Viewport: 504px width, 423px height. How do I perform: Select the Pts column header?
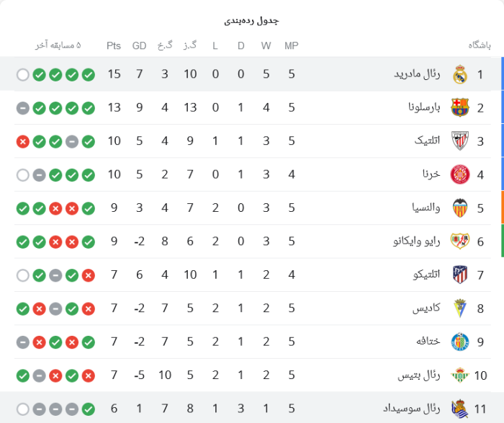click(x=114, y=45)
